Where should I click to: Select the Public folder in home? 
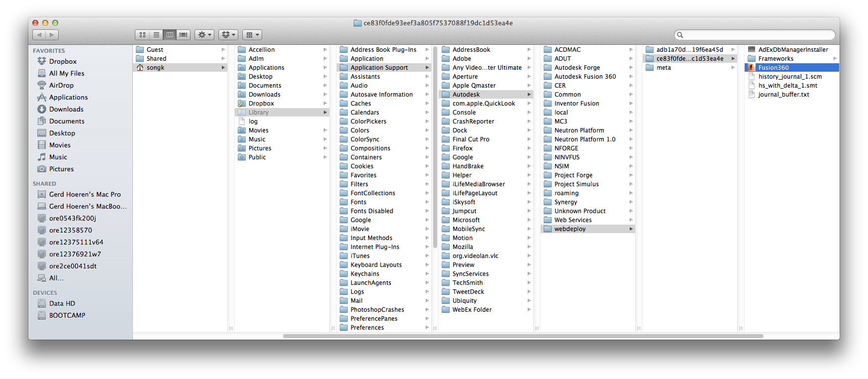[x=282, y=157]
